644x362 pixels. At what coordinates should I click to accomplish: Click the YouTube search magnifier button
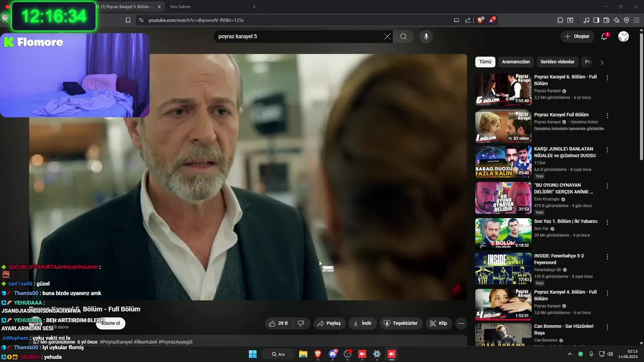[x=404, y=36]
